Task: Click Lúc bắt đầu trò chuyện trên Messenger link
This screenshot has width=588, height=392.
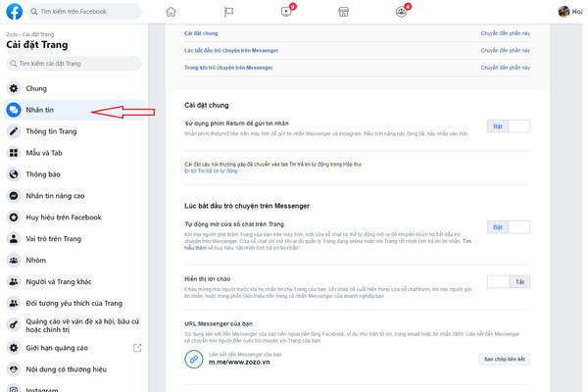Action: coord(231,51)
